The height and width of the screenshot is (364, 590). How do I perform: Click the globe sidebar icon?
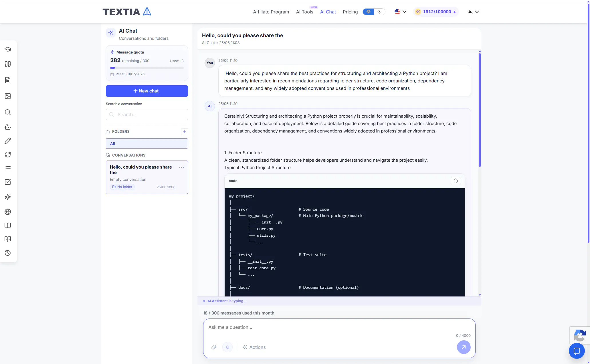[8, 212]
